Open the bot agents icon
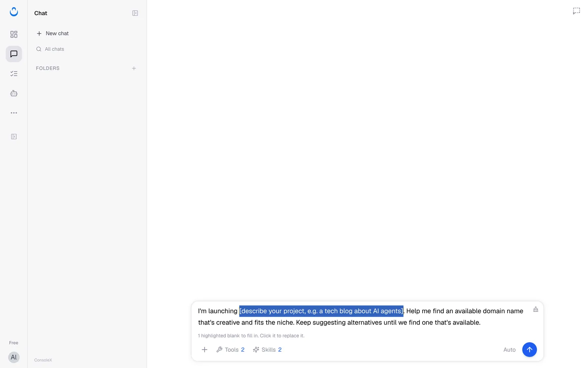 click(14, 93)
